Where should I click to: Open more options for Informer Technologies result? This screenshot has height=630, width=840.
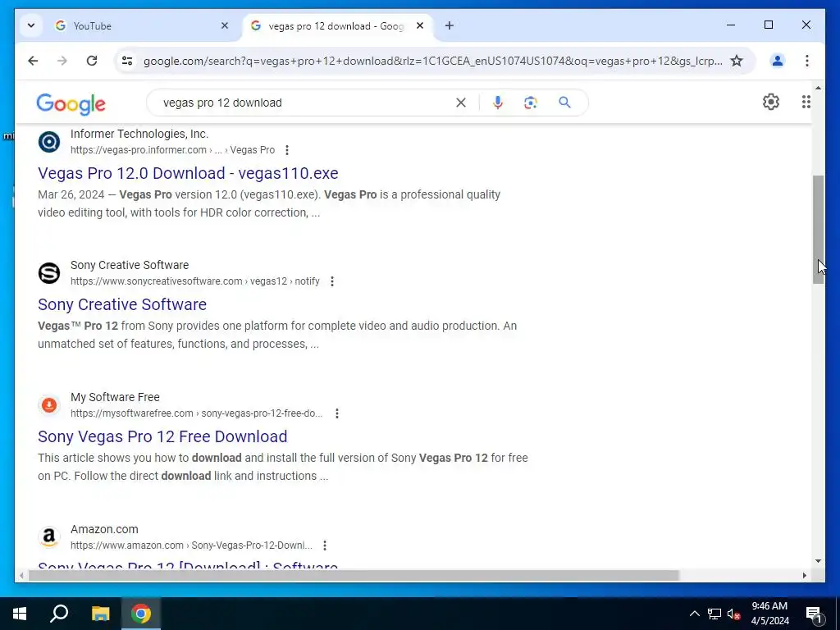(x=287, y=150)
